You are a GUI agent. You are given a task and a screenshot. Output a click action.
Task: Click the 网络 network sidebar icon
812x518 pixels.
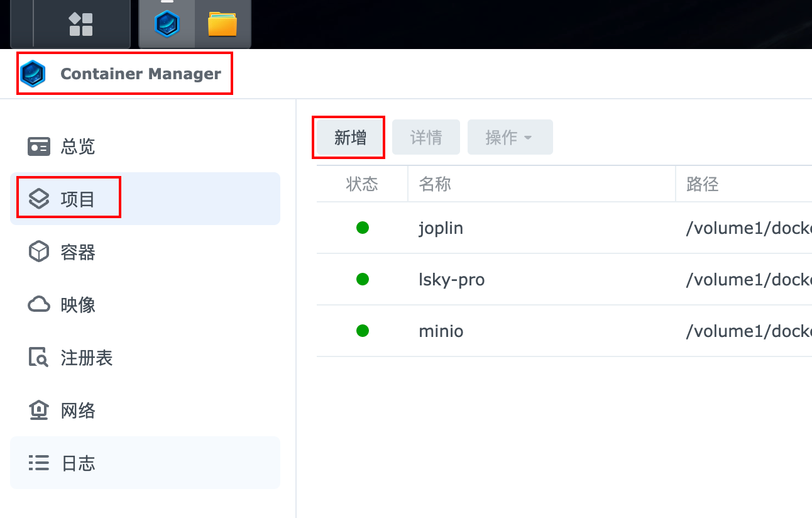pos(39,411)
